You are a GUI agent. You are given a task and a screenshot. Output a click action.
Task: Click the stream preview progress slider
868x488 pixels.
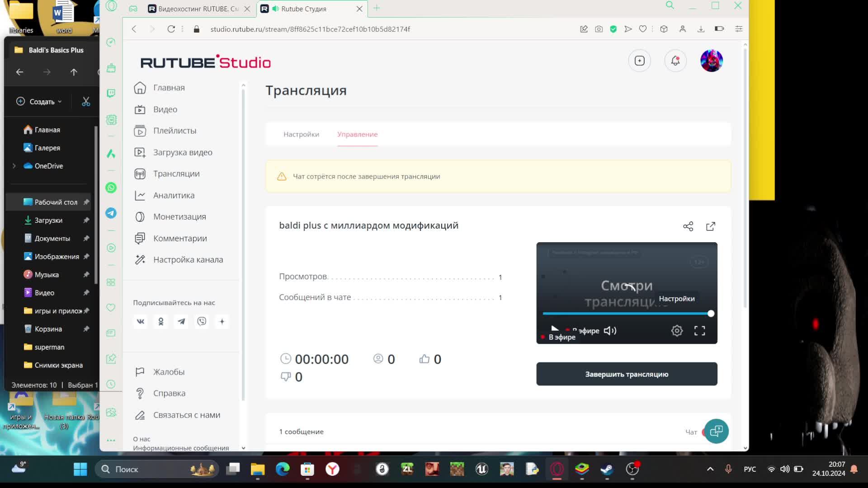click(x=627, y=314)
